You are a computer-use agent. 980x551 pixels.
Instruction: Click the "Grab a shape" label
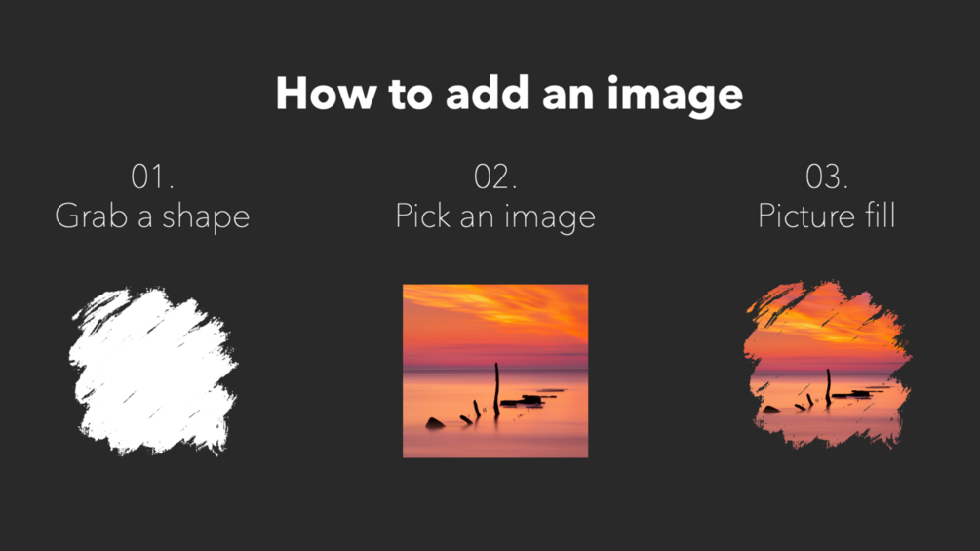(152, 216)
